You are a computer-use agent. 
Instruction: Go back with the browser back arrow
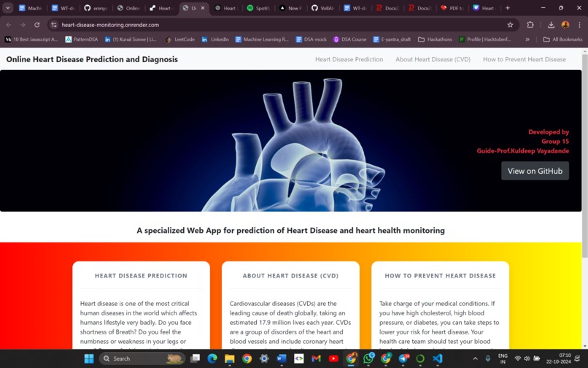9,25
